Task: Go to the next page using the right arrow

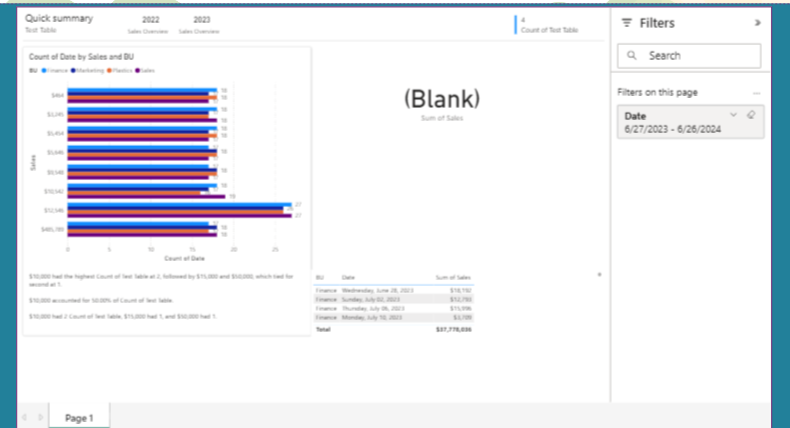Action: point(40,416)
